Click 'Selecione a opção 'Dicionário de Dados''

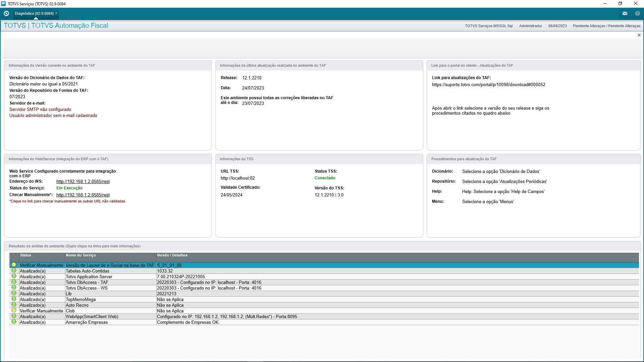click(501, 172)
